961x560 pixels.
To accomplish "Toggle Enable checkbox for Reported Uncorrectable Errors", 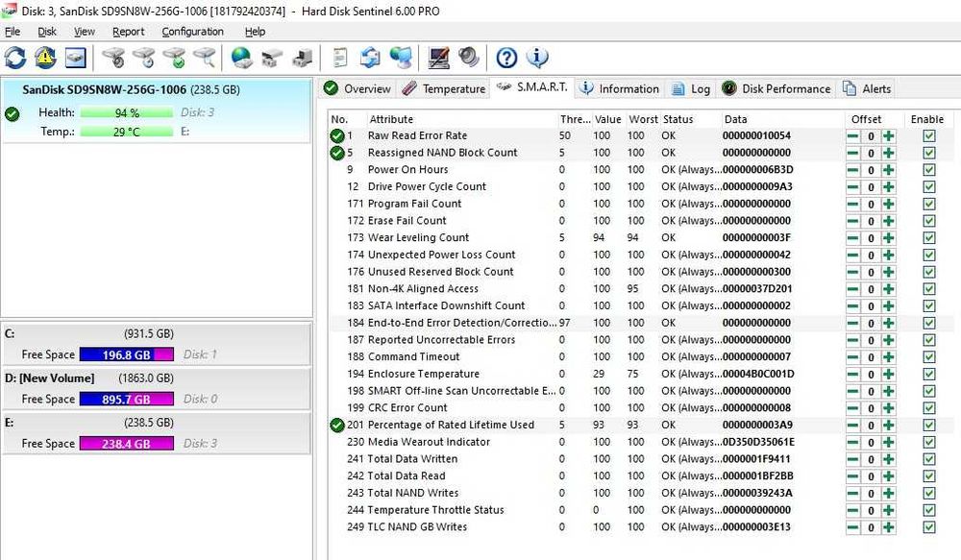I will [x=929, y=340].
